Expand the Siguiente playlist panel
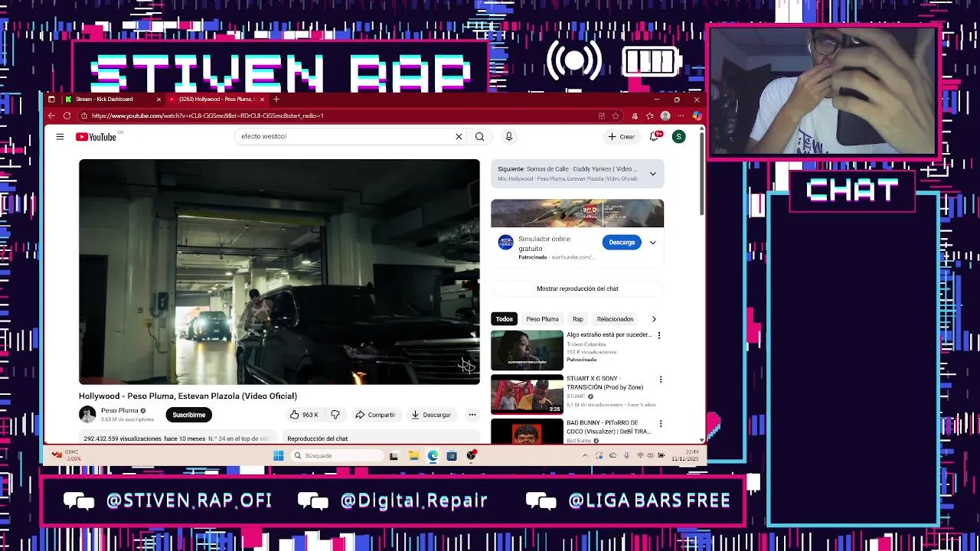This screenshot has width=980, height=551. (x=653, y=174)
